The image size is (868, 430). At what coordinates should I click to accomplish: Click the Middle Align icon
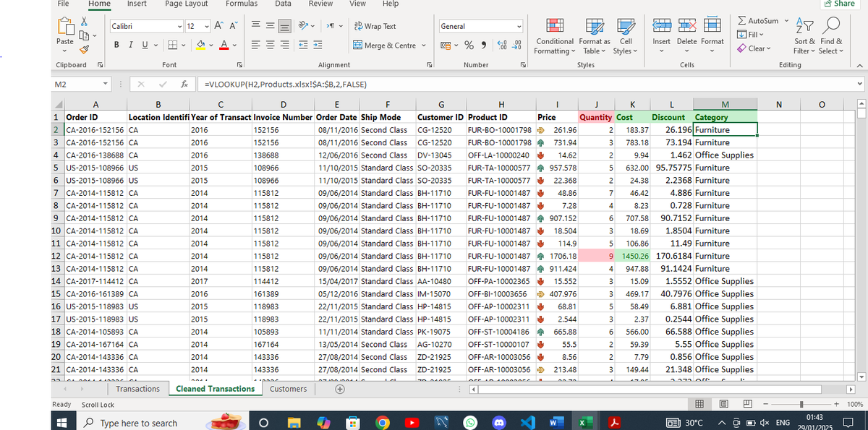pos(271,27)
